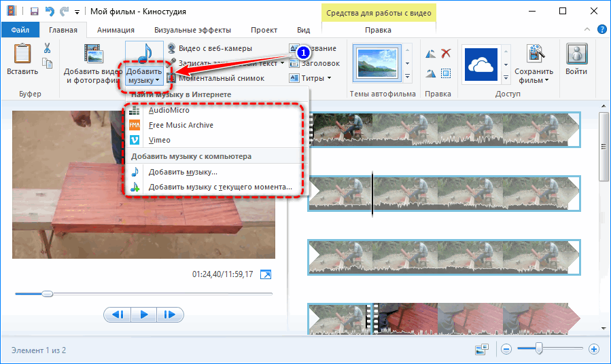Collapse the ribbon with the chevron

(x=587, y=30)
